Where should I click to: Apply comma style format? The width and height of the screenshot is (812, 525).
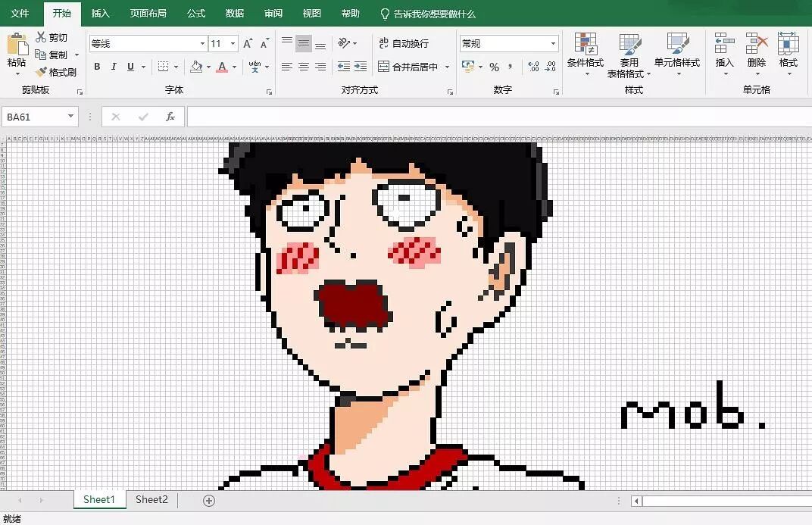coord(510,67)
